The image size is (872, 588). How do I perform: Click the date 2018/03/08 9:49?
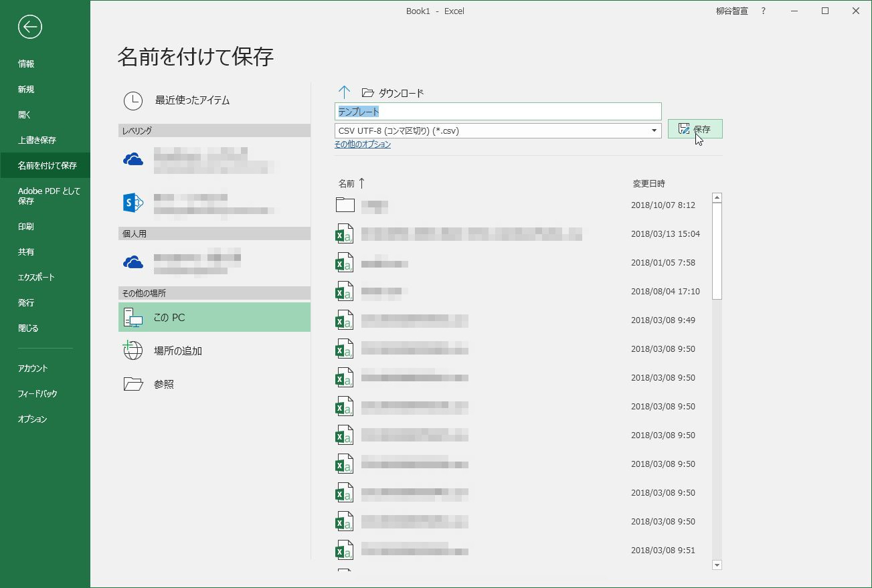tap(663, 320)
